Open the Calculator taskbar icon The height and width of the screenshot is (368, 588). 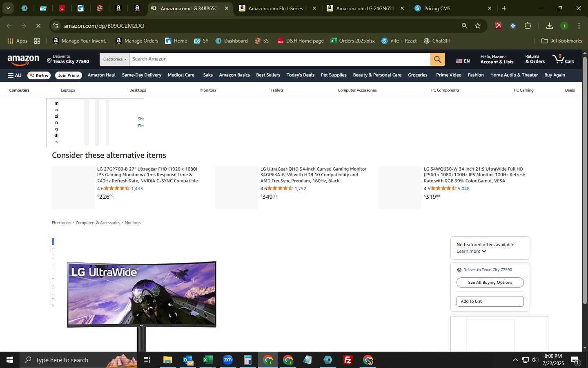click(x=248, y=360)
